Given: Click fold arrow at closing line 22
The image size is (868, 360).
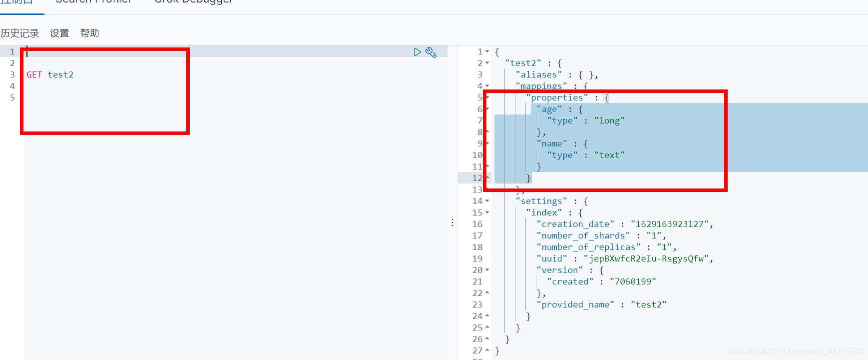Looking at the screenshot, I should (x=487, y=293).
